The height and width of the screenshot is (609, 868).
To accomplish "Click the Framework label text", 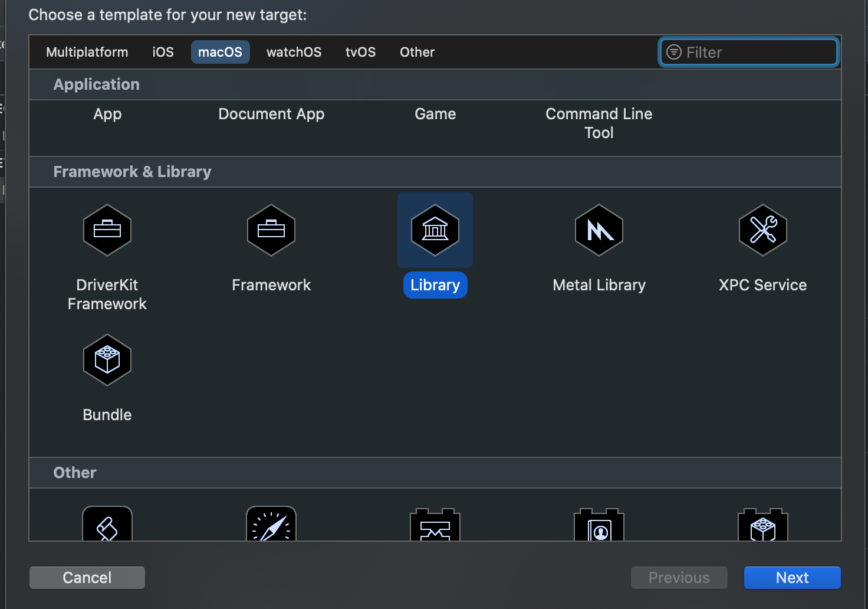I will (271, 285).
